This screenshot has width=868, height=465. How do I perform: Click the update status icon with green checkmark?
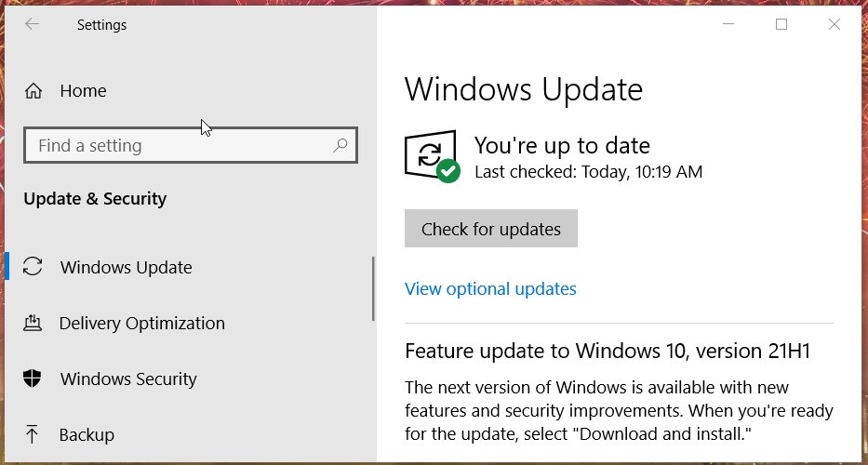[433, 156]
